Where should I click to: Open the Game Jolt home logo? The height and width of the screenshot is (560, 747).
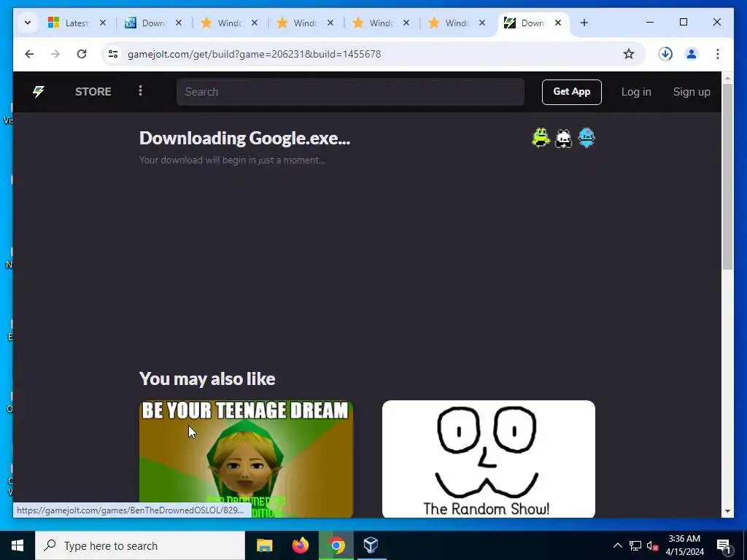tap(39, 91)
